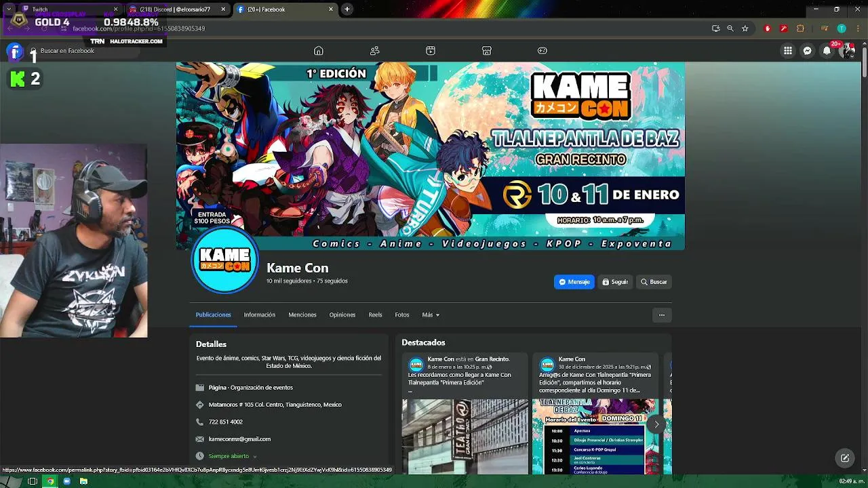Screen dimensions: 868x488
Task: Click the red extension icon in toolbar
Action: point(768,28)
